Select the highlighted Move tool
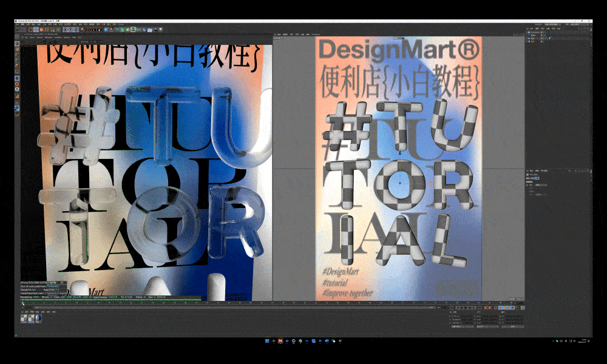 click(x=36, y=29)
